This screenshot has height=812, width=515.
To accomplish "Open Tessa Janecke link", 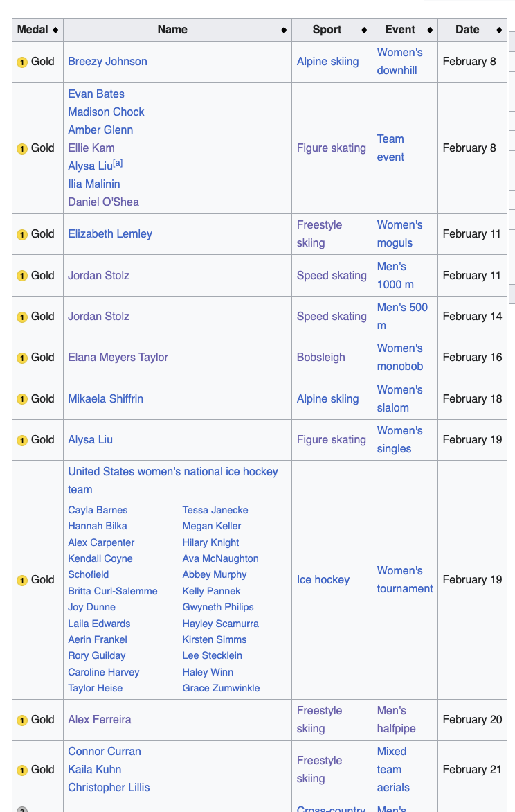I will click(215, 510).
